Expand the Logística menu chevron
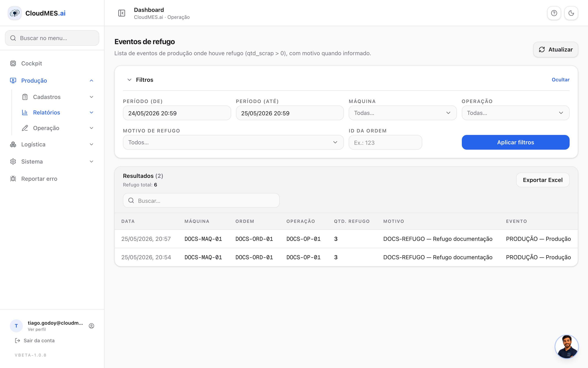588x368 pixels. (91, 144)
